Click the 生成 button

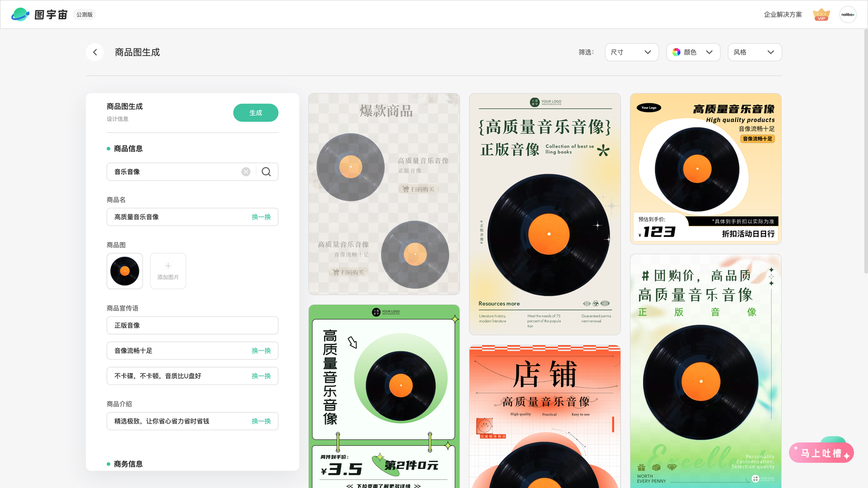(x=256, y=113)
